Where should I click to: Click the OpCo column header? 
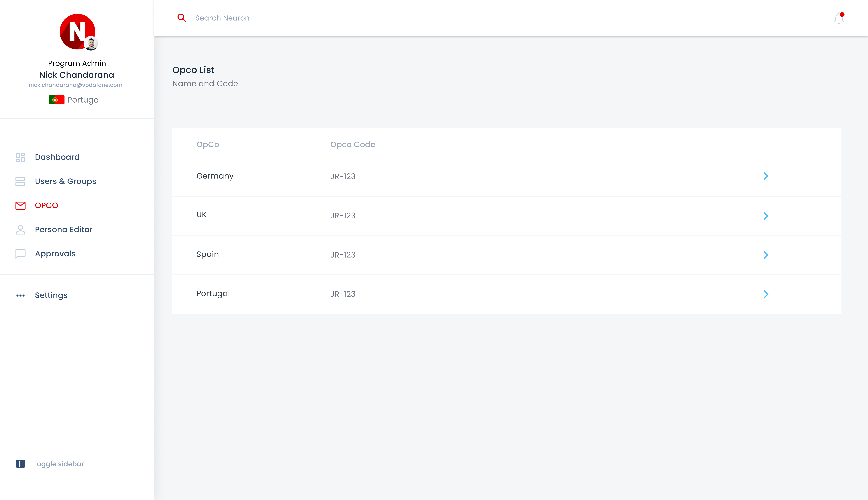208,145
